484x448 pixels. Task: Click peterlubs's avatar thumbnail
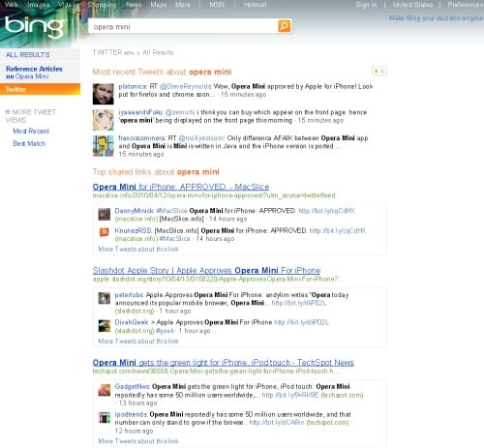[105, 298]
